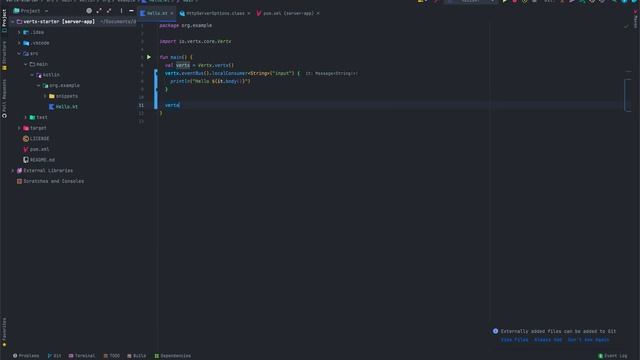Open the TODO tool window

tap(111, 356)
